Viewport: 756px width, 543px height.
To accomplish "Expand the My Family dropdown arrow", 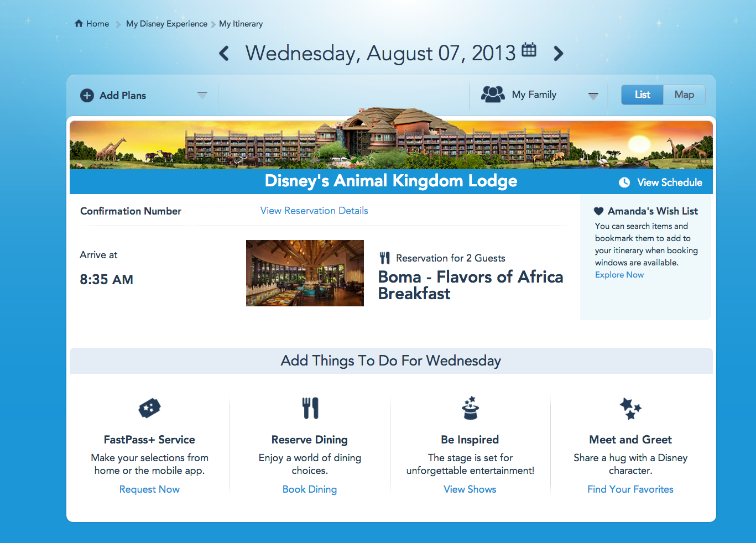I will point(593,96).
